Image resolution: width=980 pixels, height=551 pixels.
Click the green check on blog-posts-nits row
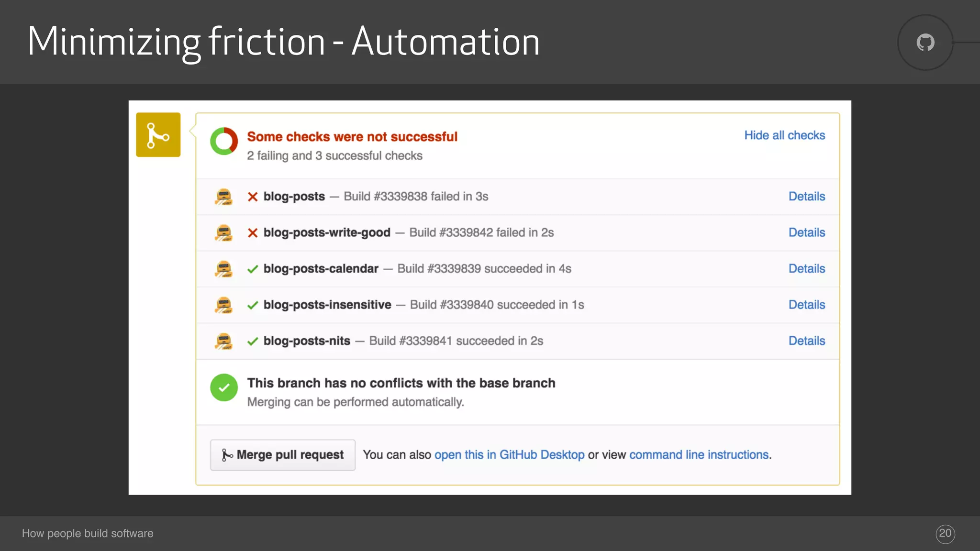coord(253,342)
